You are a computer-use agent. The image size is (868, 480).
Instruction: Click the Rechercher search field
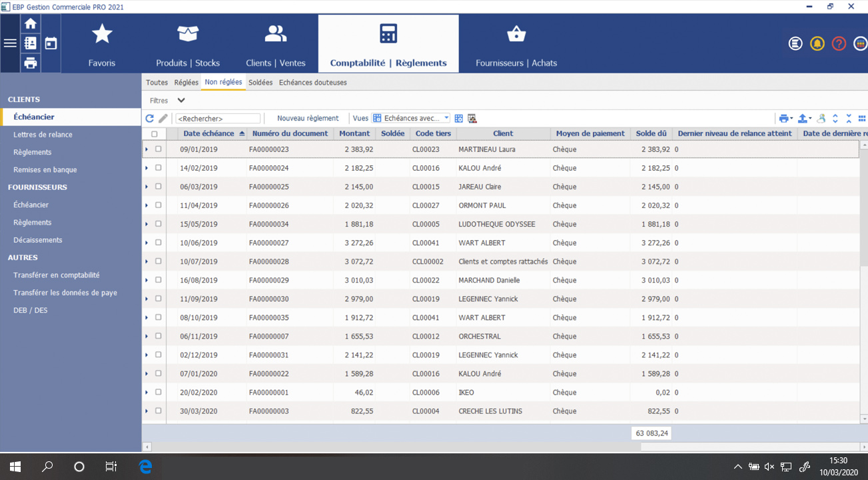[218, 119]
